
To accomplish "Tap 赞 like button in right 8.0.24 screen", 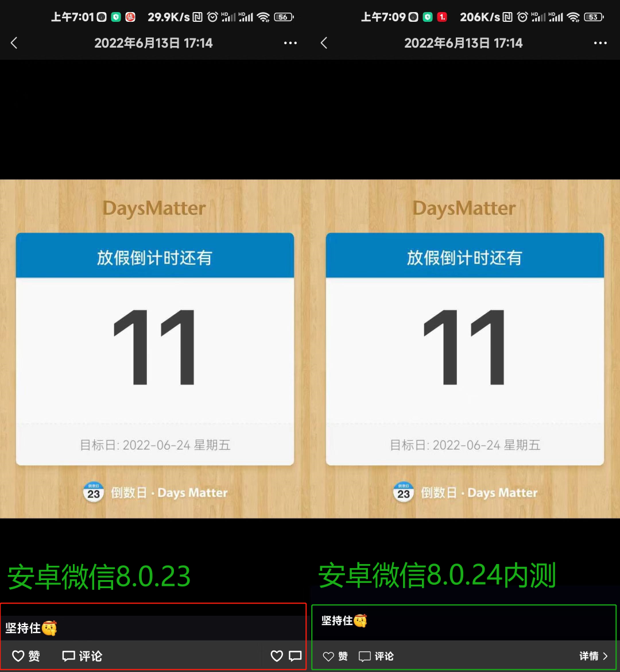I will pyautogui.click(x=335, y=656).
